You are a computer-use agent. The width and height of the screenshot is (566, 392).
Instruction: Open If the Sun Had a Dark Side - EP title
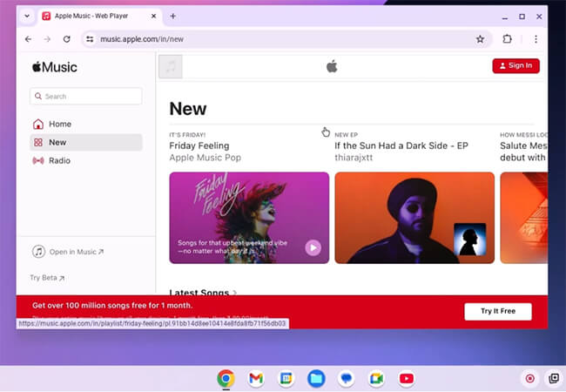(x=401, y=145)
